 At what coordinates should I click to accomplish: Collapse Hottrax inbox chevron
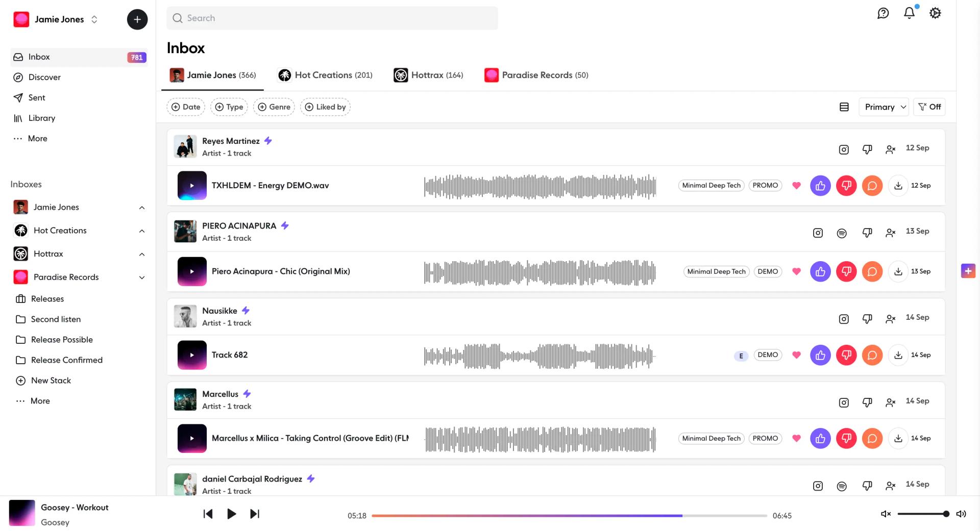(142, 254)
